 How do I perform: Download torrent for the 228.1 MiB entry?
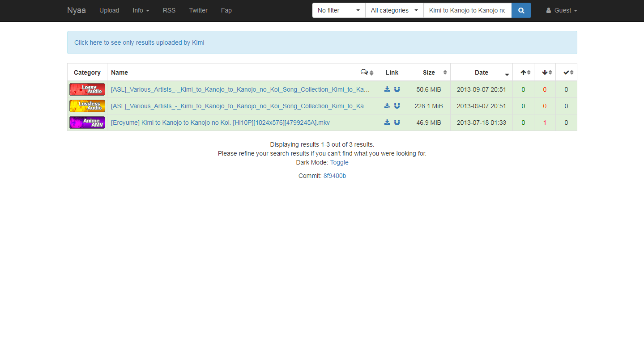click(x=387, y=106)
